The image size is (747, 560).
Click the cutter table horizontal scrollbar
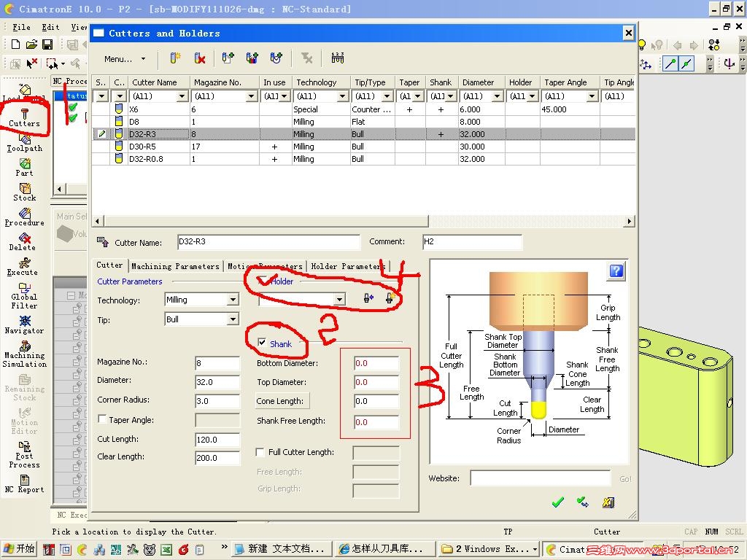tap(266, 221)
